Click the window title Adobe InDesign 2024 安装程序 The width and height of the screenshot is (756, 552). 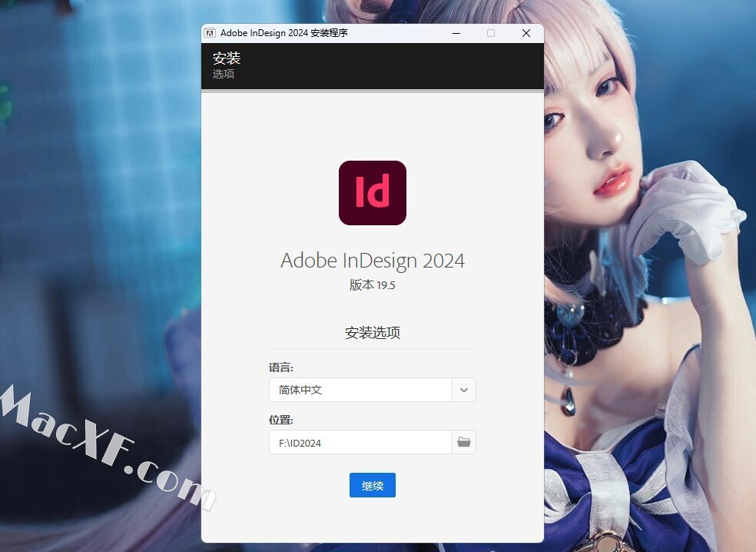click(284, 33)
